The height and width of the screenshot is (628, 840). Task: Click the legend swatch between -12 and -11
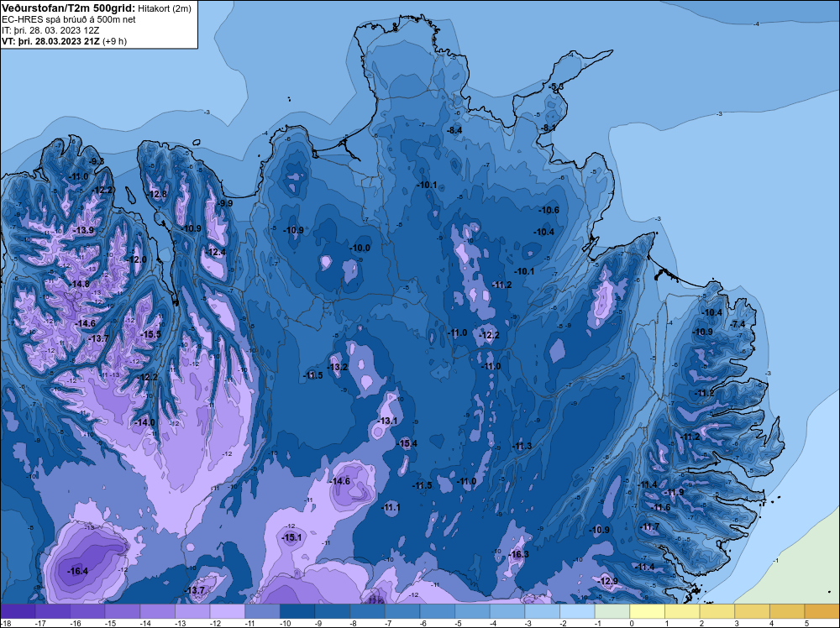pos(228,611)
